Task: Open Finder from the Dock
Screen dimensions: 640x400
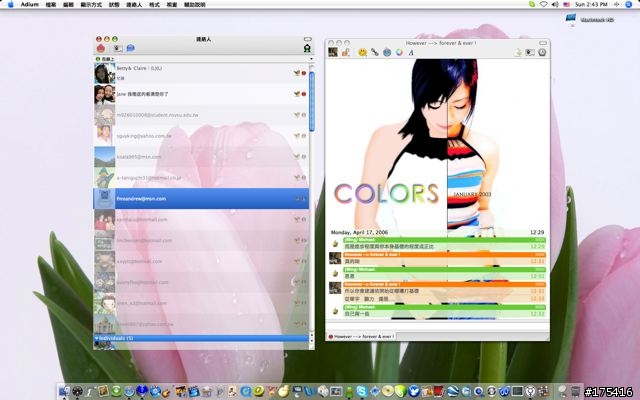Action: (64, 391)
